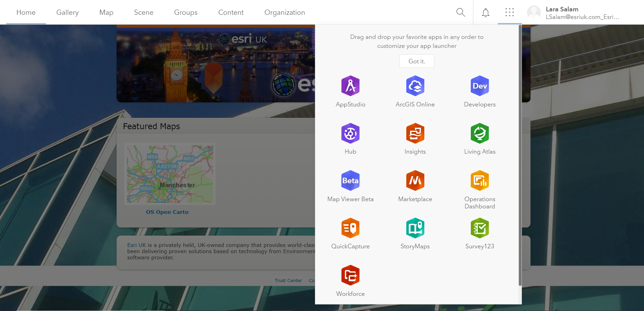Launch the Workforce app

(350, 275)
